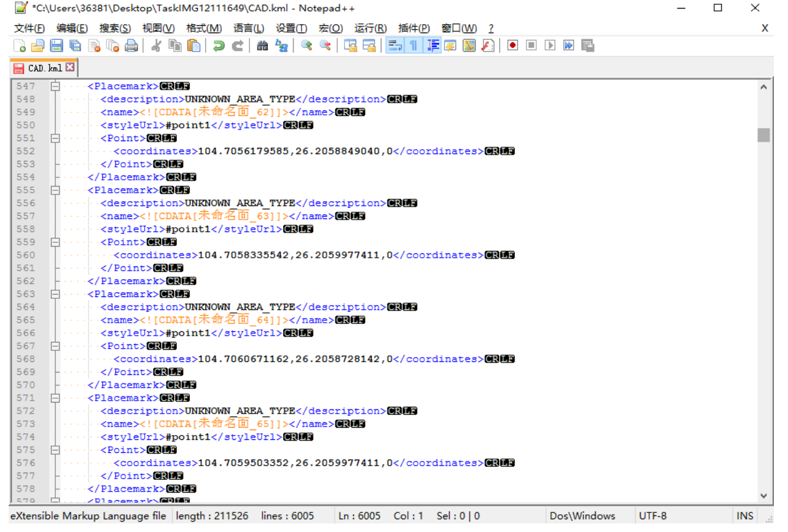The image size is (788, 532).
Task: Click the Paste clipboard icon
Action: click(194, 45)
